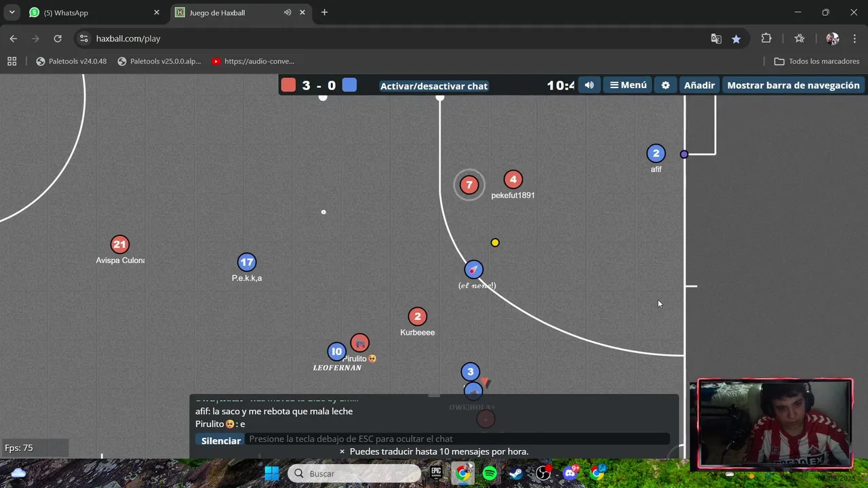Click the match timer display
868x488 pixels.
(561, 85)
